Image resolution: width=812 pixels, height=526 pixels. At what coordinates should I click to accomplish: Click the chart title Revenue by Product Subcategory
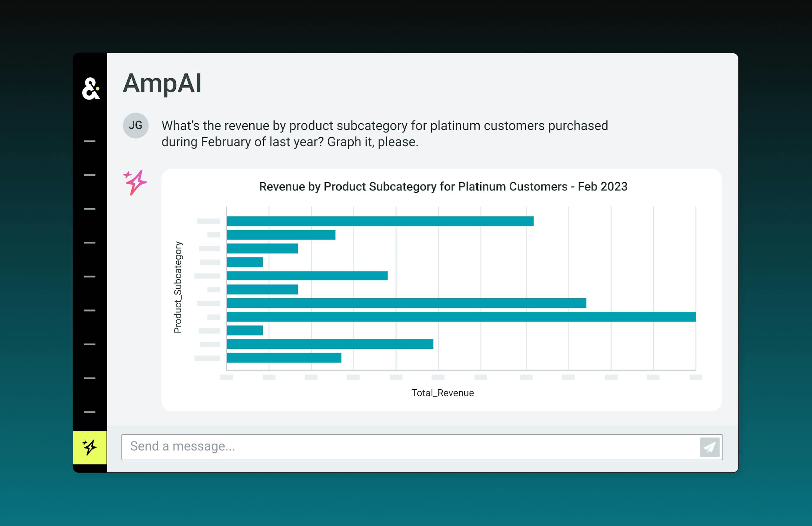click(443, 187)
